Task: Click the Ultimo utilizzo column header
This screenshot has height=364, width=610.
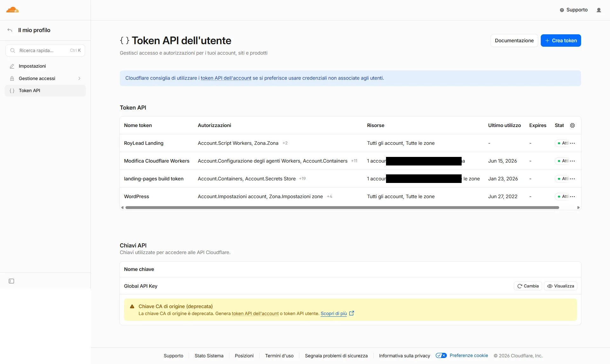Action: click(x=505, y=125)
